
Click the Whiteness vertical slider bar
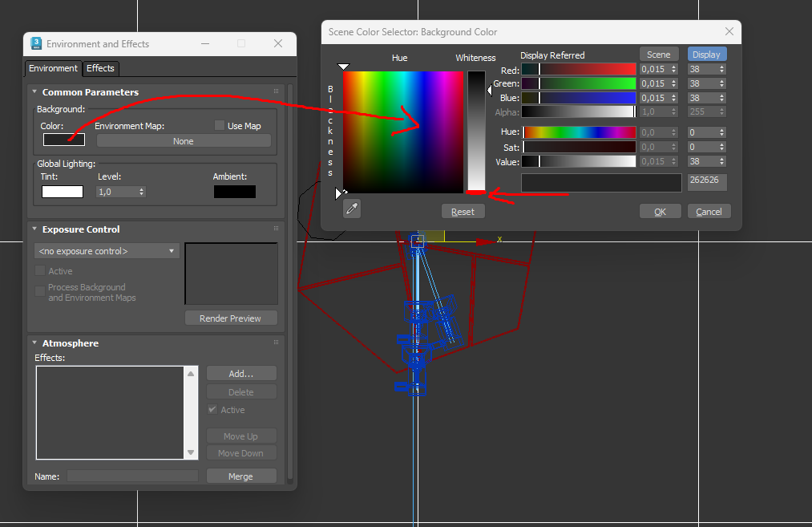coord(476,131)
